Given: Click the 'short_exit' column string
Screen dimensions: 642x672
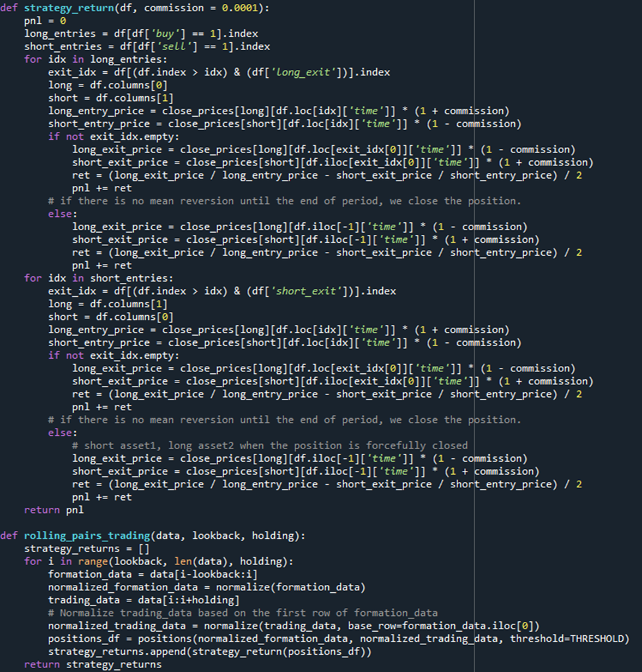Looking at the screenshot, I should tap(308, 291).
